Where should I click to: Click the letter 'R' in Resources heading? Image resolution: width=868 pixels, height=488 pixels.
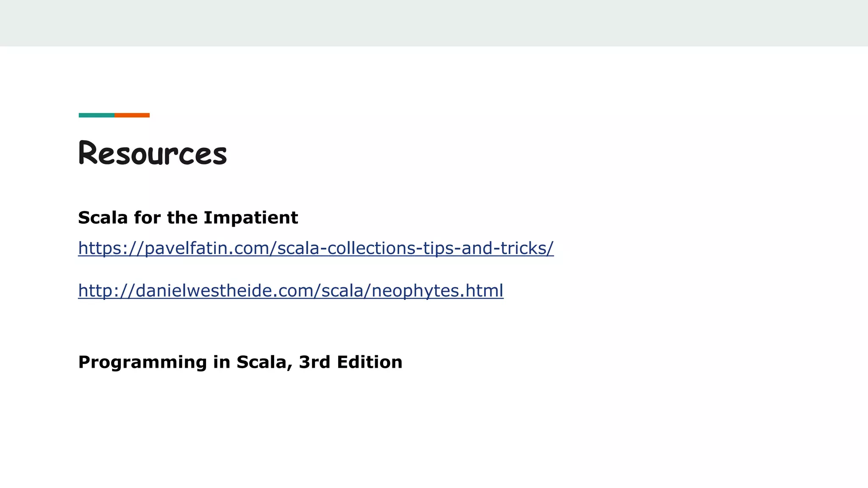point(88,152)
